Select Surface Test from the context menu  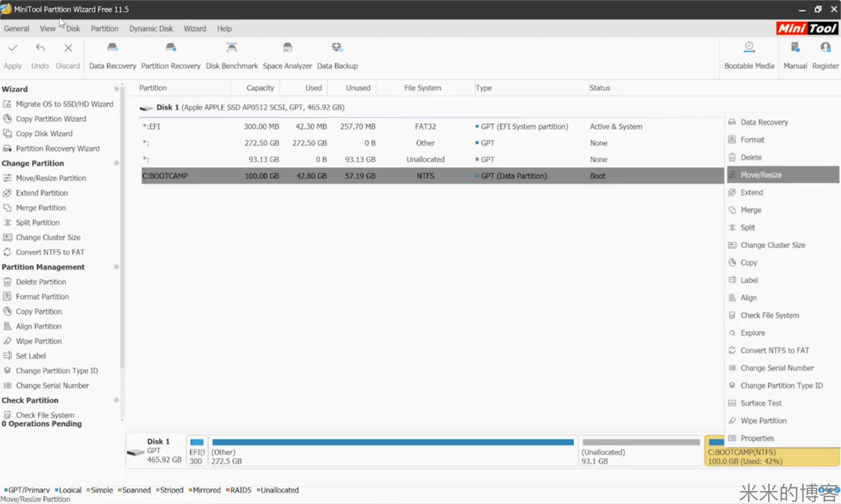point(761,403)
